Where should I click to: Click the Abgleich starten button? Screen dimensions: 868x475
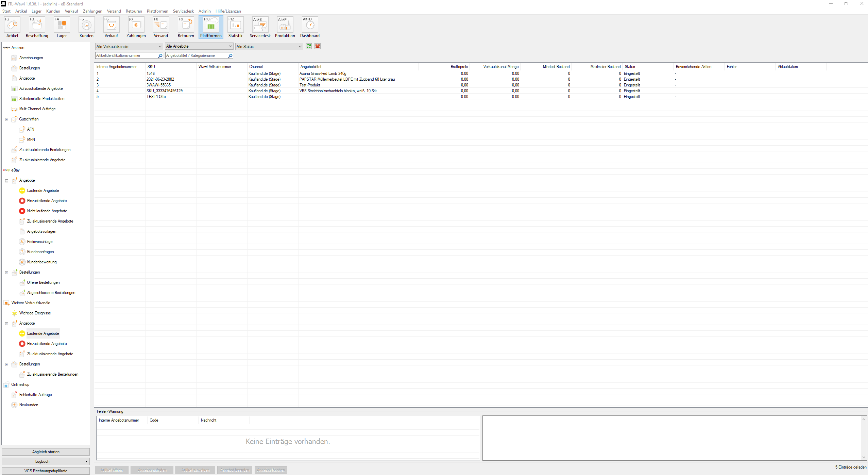click(x=46, y=452)
